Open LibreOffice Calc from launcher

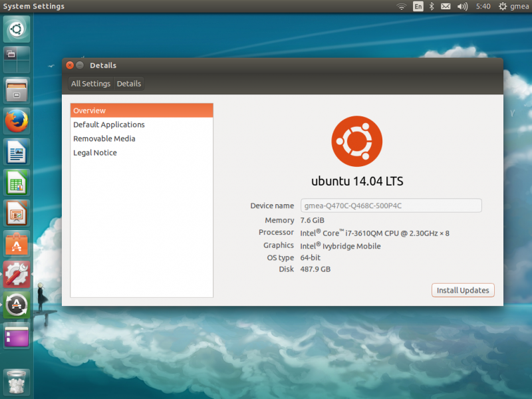click(x=17, y=182)
